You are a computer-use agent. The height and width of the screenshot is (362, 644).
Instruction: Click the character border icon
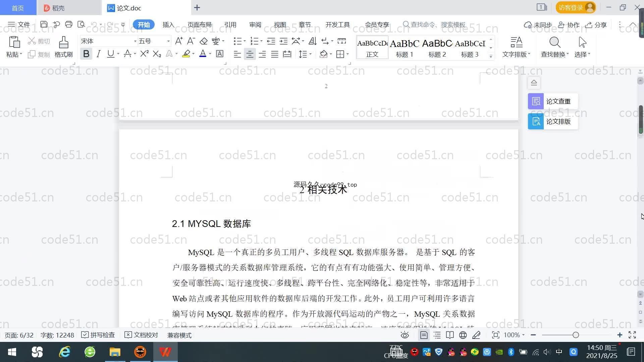pos(220,54)
